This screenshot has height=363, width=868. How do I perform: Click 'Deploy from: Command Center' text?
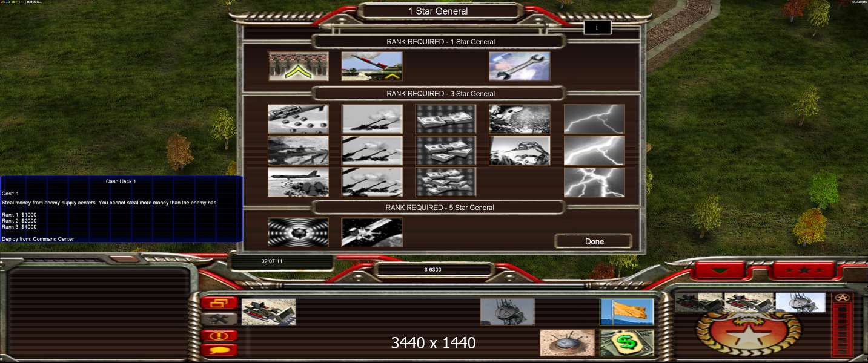38,239
